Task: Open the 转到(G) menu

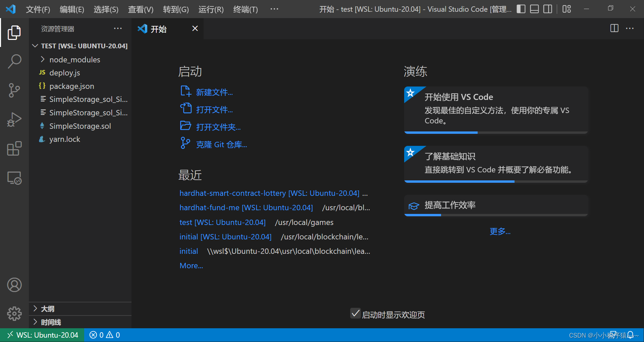Action: pyautogui.click(x=176, y=9)
